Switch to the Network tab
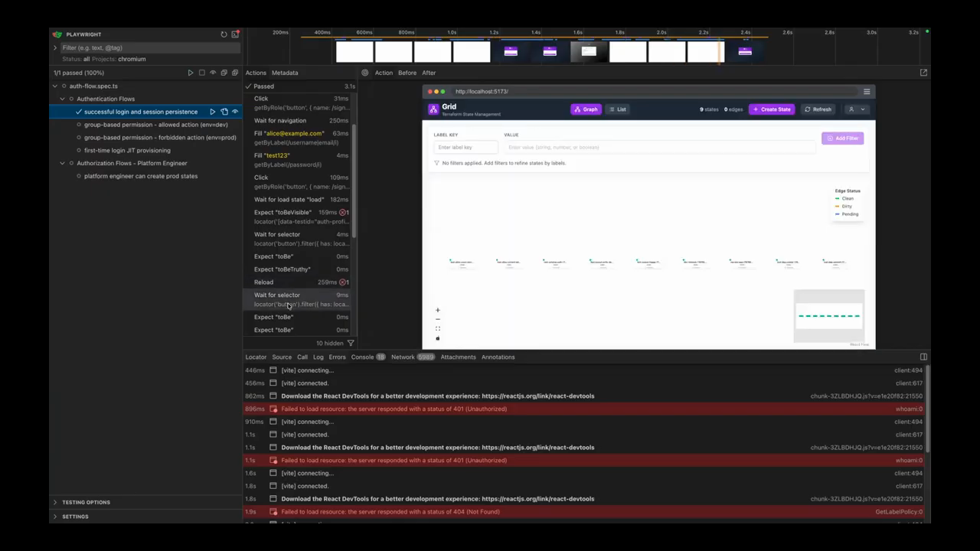This screenshot has width=980, height=551. click(x=403, y=357)
